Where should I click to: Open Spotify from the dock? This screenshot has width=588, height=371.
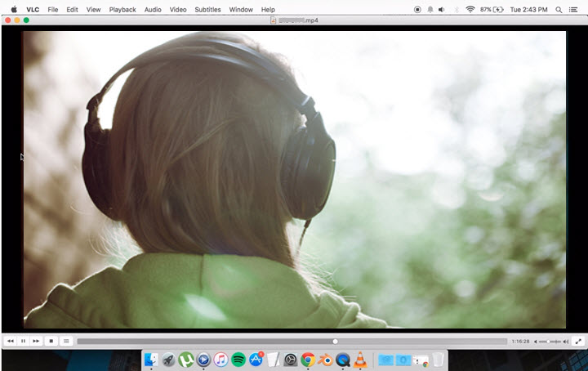[x=238, y=360]
